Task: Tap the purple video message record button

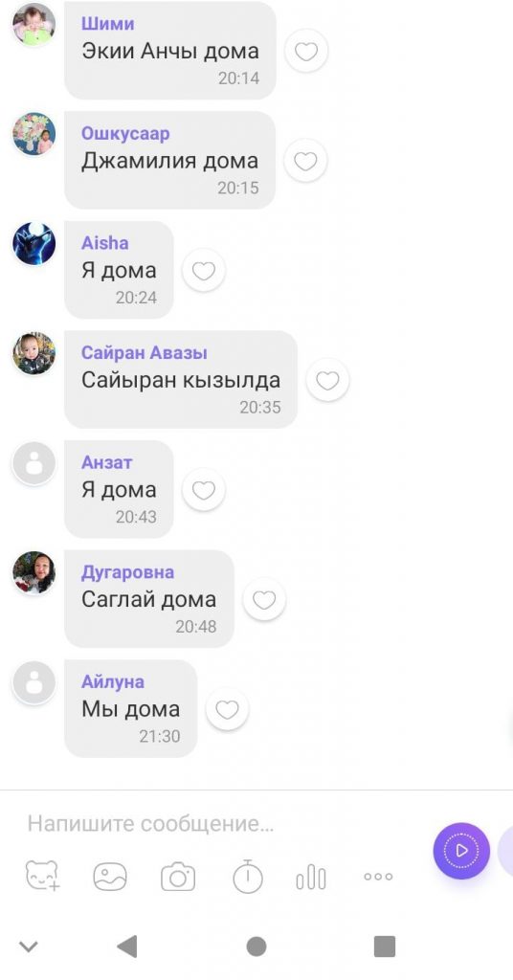Action: (461, 851)
